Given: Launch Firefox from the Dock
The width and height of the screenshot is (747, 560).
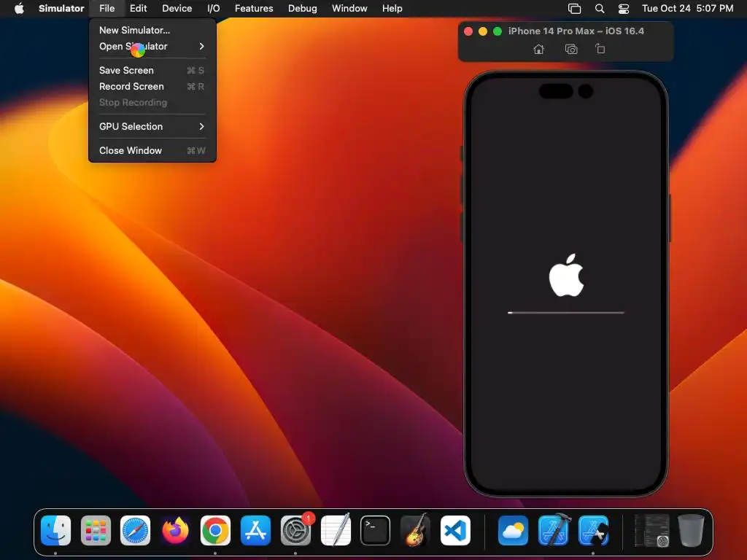Looking at the screenshot, I should [x=175, y=530].
